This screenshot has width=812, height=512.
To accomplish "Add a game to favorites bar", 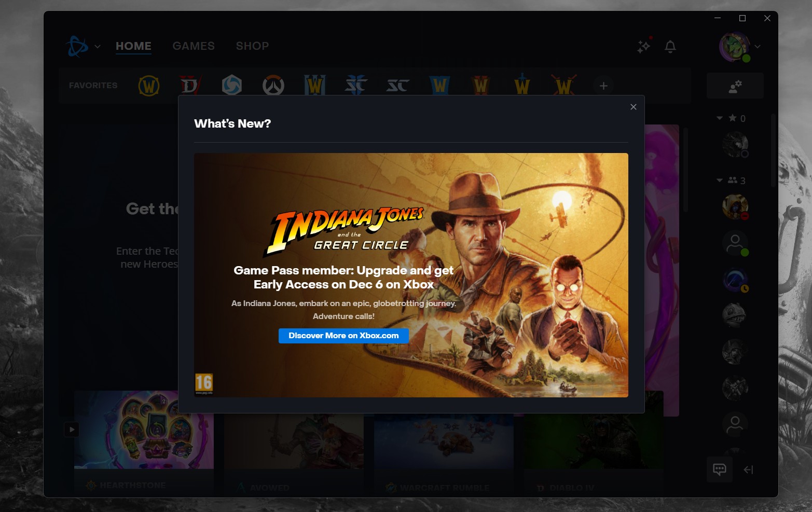I will point(603,86).
